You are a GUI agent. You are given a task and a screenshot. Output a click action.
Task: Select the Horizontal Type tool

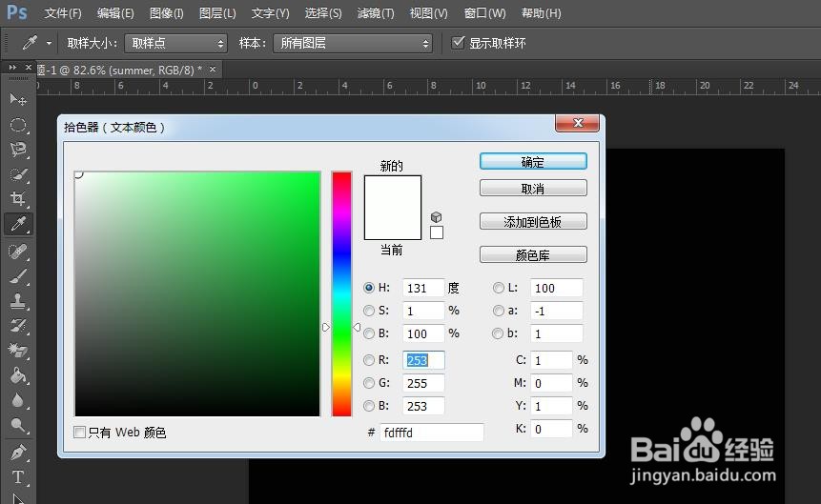[18, 476]
